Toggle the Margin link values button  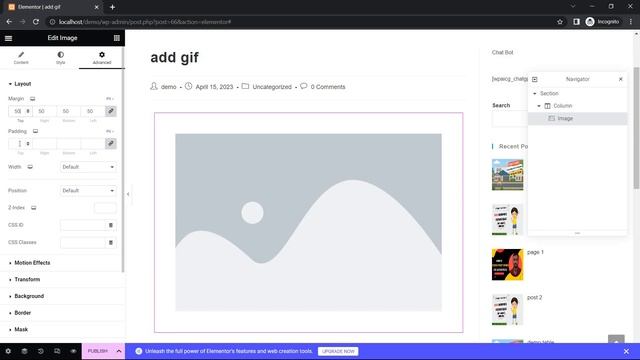tap(111, 111)
